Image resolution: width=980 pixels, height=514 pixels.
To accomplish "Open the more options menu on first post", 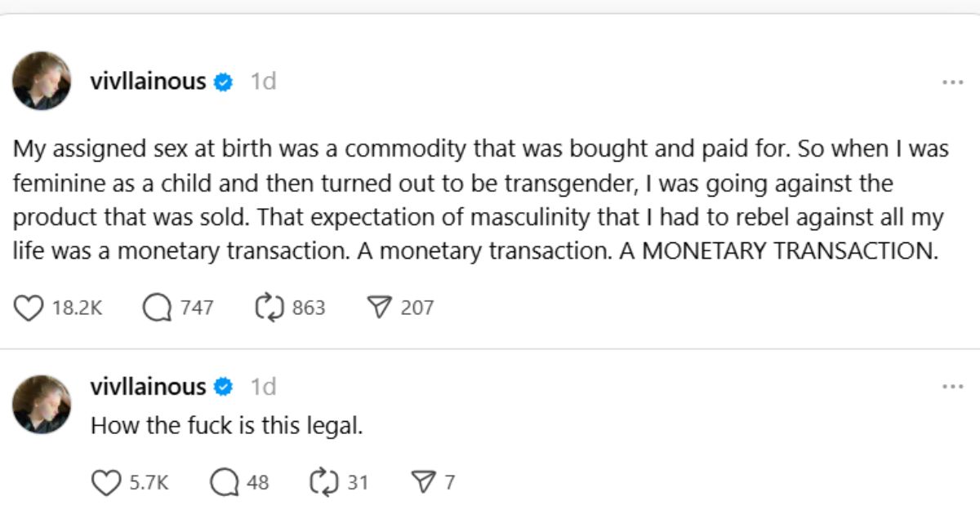I will pos(952,82).
